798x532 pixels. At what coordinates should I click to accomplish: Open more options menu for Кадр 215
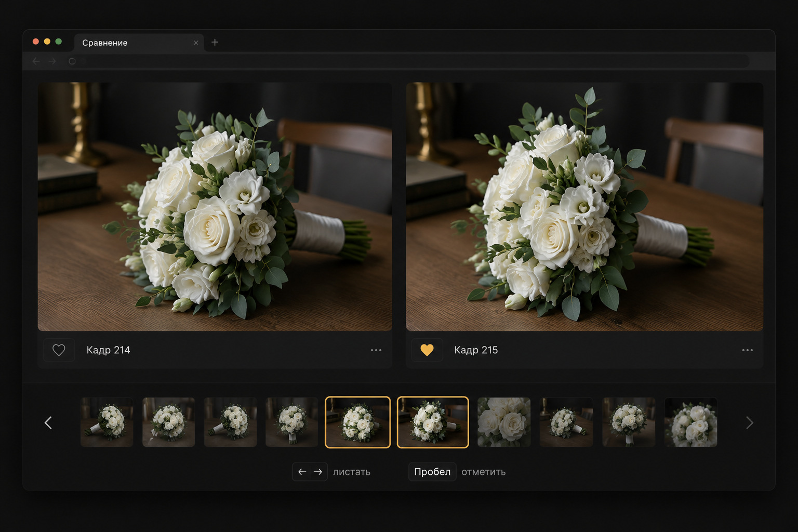tap(747, 350)
